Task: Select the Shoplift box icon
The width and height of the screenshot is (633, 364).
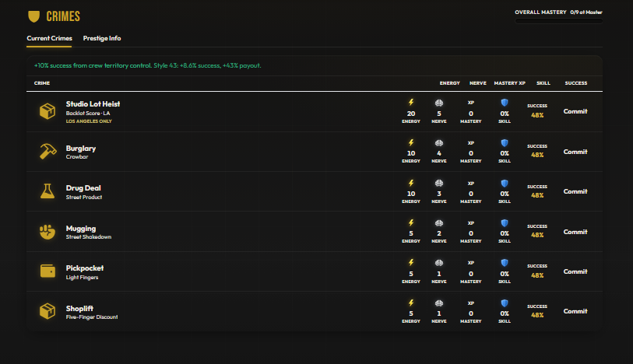Action: point(47,311)
